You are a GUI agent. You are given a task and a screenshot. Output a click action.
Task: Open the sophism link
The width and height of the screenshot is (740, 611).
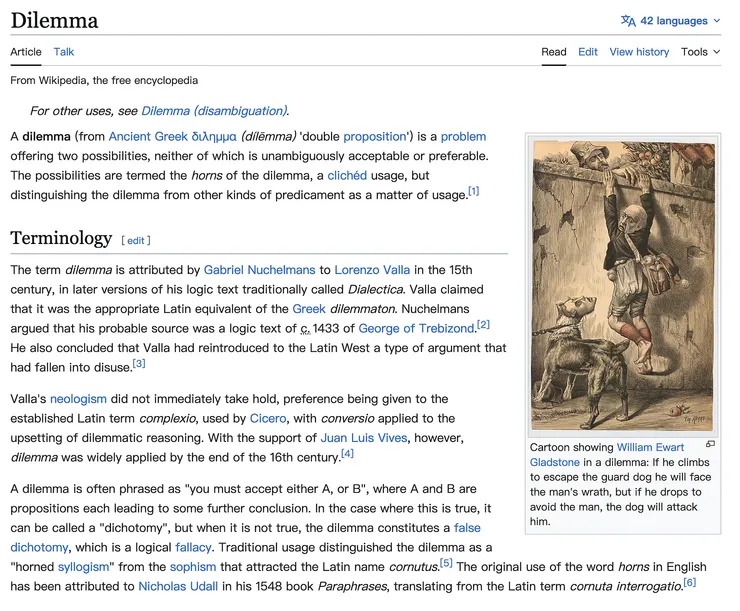(193, 567)
